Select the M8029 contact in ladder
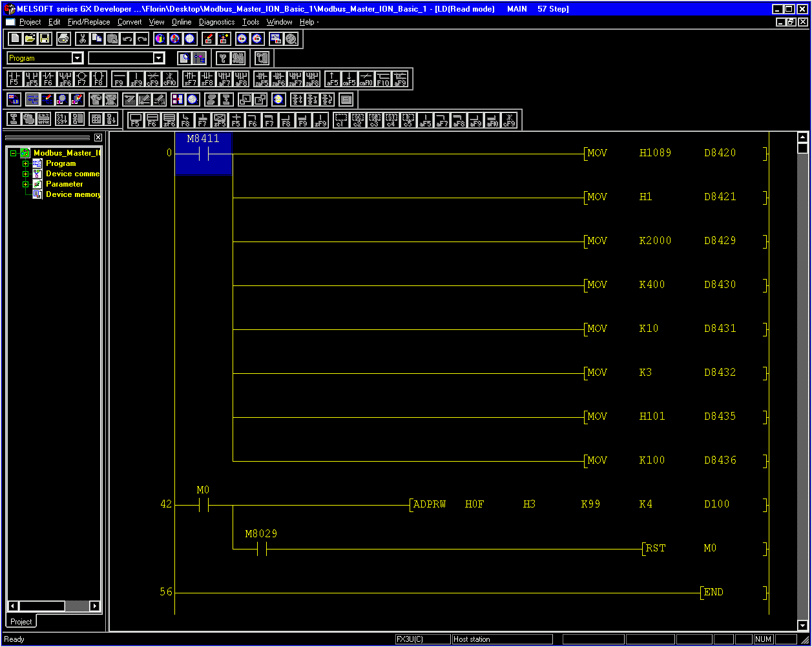 (x=261, y=549)
